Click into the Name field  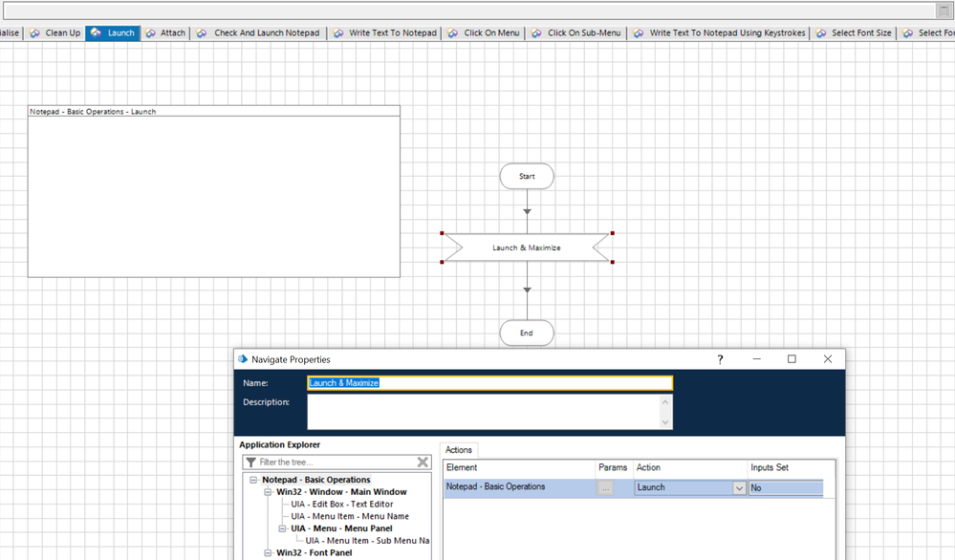[x=489, y=383]
